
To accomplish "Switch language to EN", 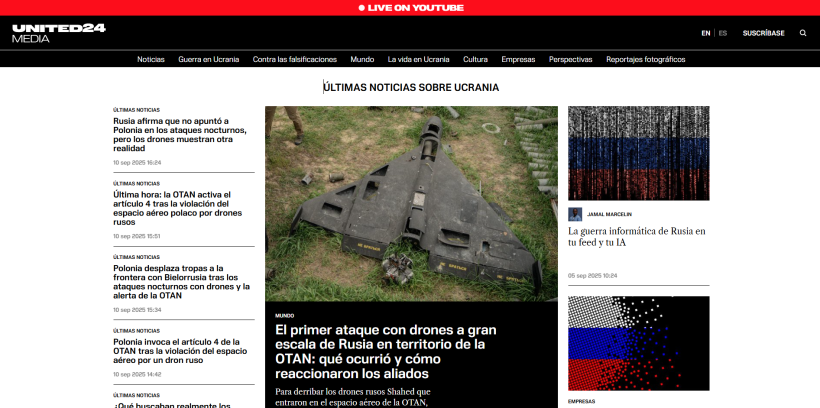I will point(705,33).
